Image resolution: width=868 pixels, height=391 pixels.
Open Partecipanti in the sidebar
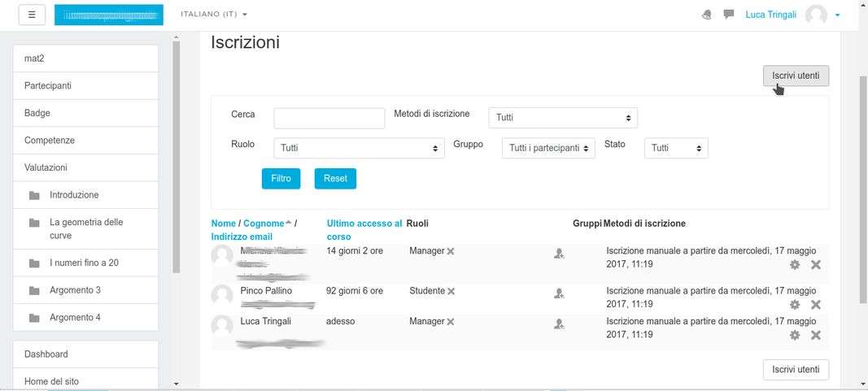[85, 85]
